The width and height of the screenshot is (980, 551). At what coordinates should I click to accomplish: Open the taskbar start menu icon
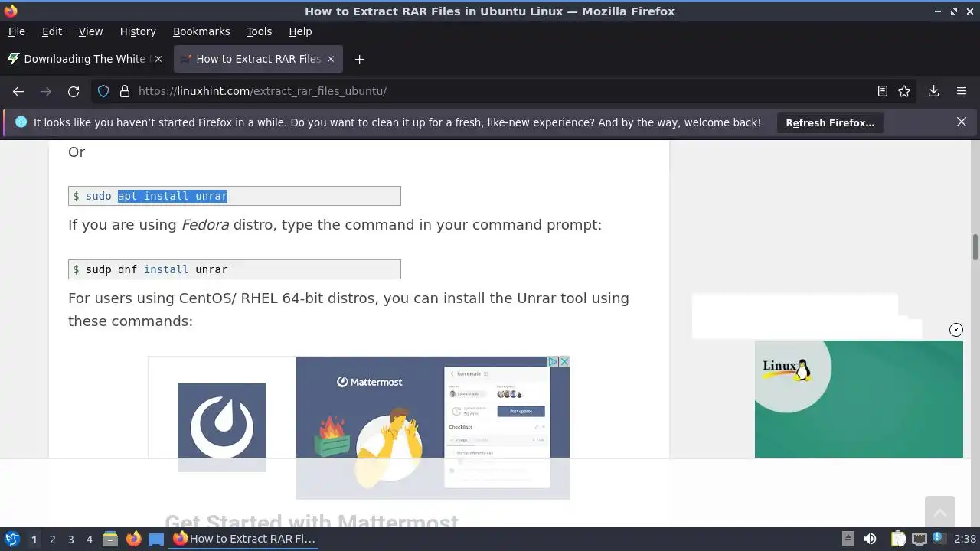pos(12,539)
